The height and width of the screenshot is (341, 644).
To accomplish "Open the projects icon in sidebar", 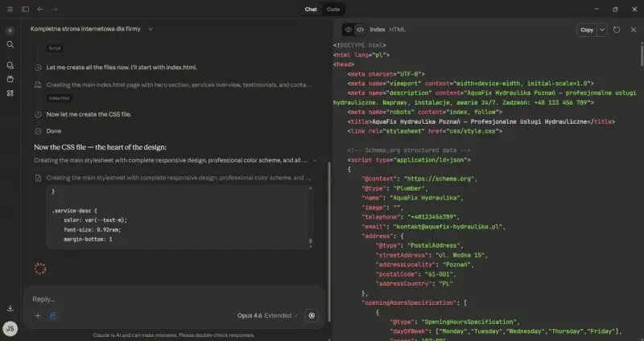I will [x=10, y=79].
